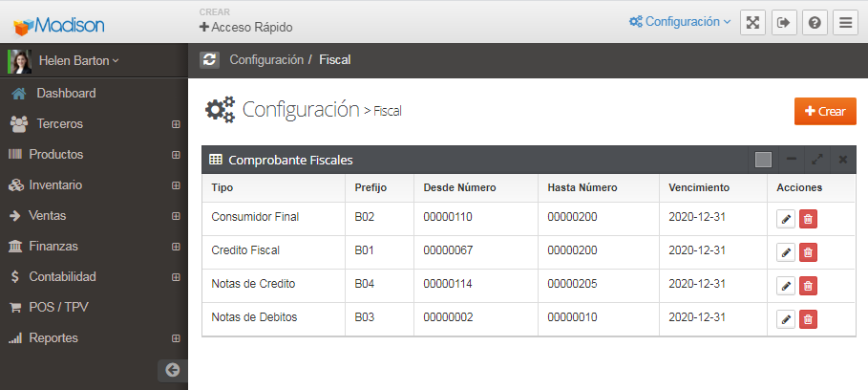Click the fullscreen expand icon in top bar
Image resolution: width=868 pixels, height=390 pixels.
click(x=753, y=22)
